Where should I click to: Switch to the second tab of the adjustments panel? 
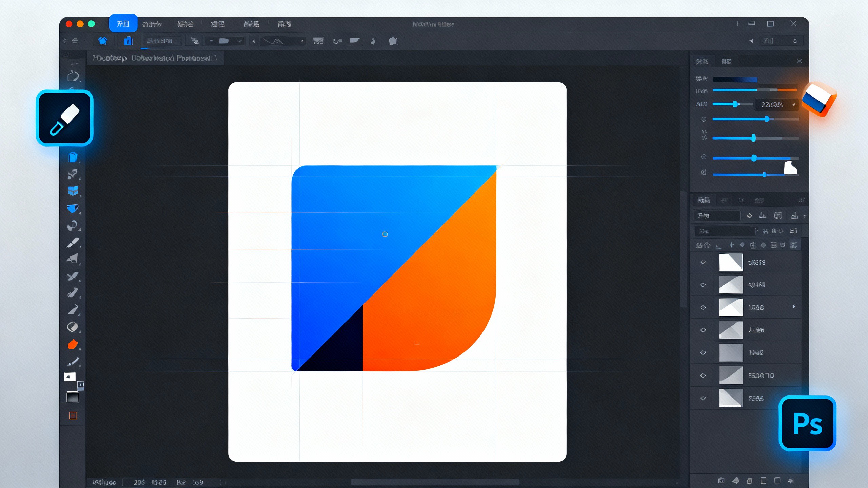726,61
